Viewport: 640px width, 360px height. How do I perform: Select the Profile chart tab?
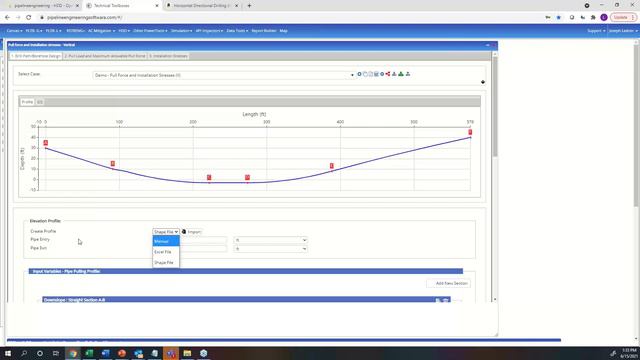27,102
